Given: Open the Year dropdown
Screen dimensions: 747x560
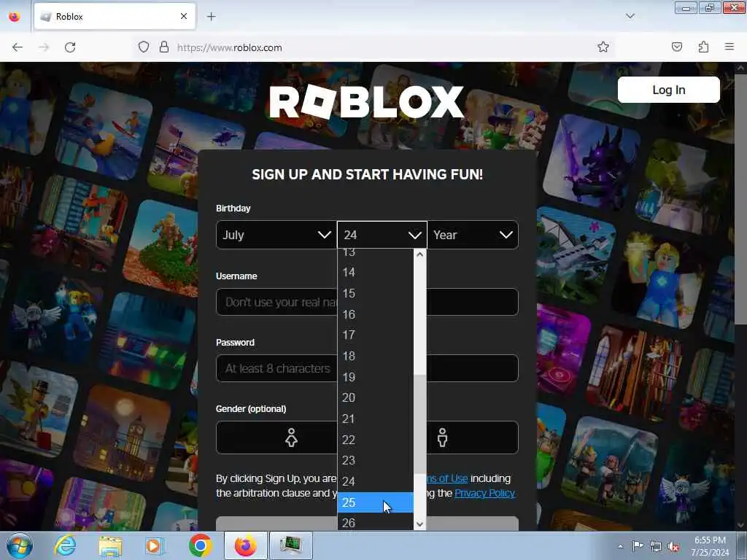Looking at the screenshot, I should (473, 235).
